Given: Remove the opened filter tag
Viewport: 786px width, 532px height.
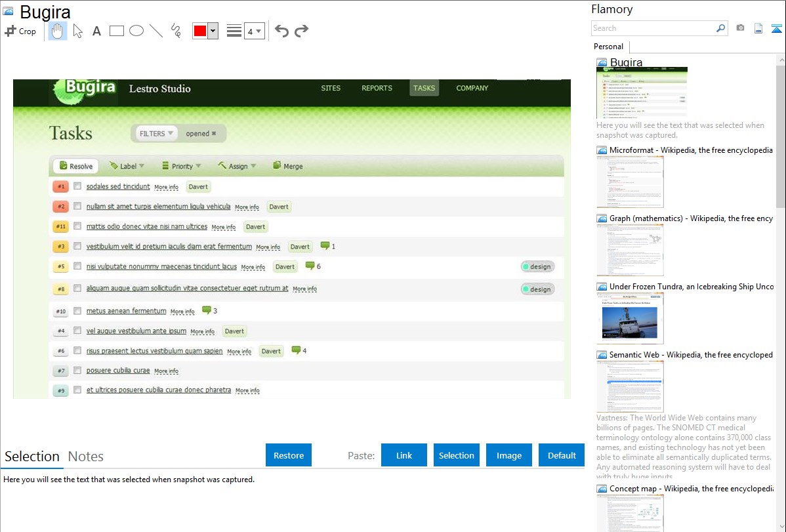Looking at the screenshot, I should [x=214, y=133].
